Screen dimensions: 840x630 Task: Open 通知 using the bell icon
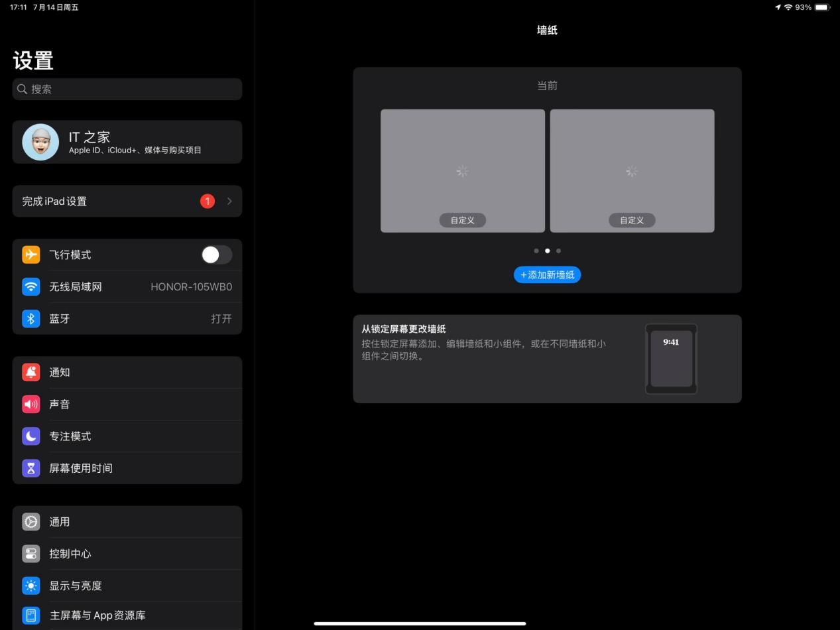[x=30, y=372]
